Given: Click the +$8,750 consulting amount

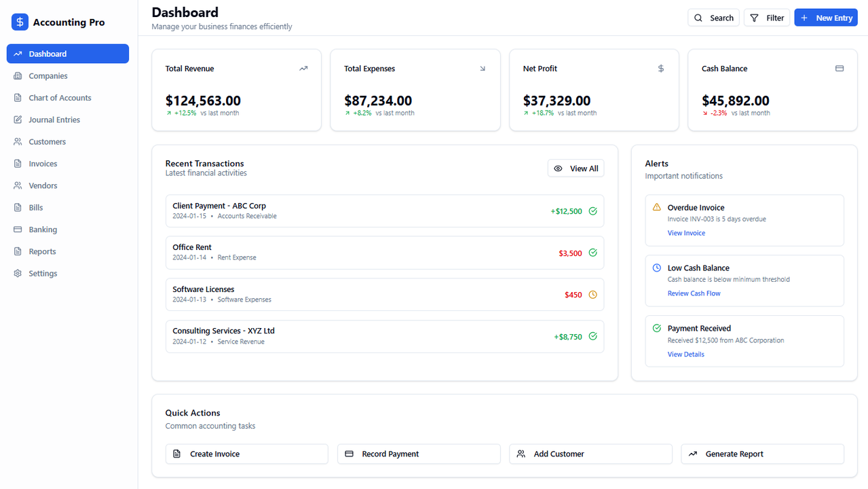Looking at the screenshot, I should click(x=568, y=337).
